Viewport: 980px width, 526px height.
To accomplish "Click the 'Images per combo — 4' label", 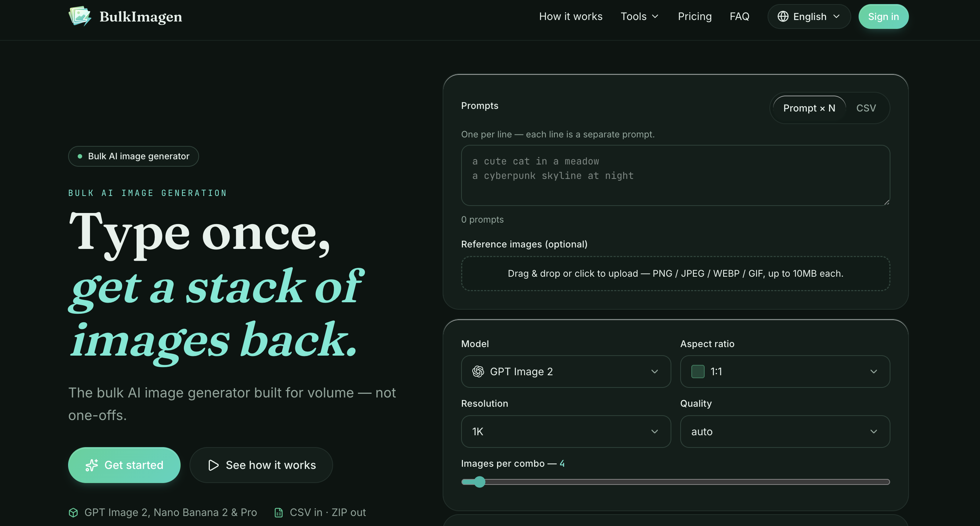I will tap(513, 463).
